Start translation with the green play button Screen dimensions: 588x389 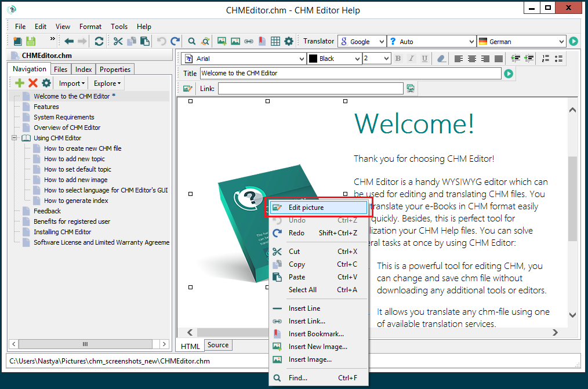click(574, 41)
